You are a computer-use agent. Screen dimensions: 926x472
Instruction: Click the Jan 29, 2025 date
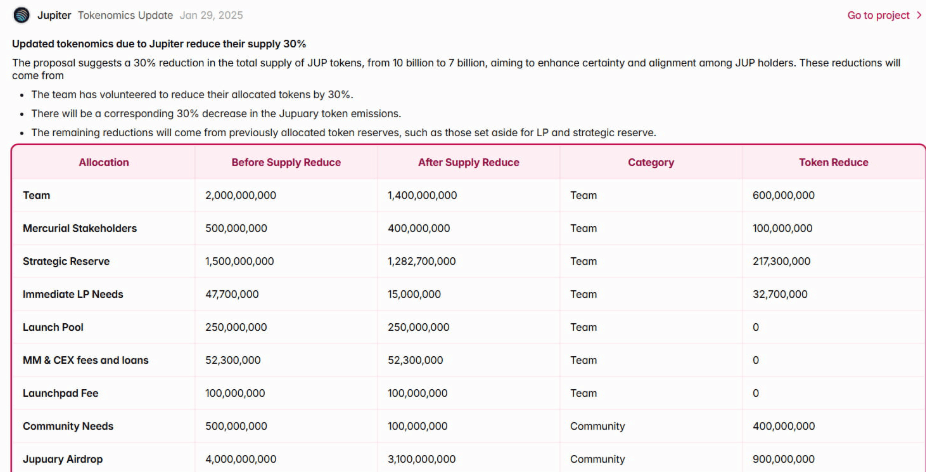pyautogui.click(x=211, y=15)
